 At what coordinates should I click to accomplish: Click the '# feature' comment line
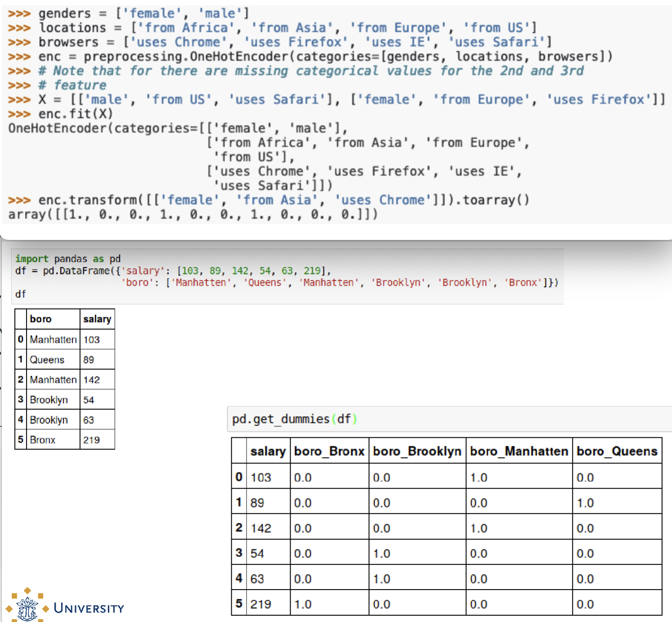pyautogui.click(x=57, y=85)
